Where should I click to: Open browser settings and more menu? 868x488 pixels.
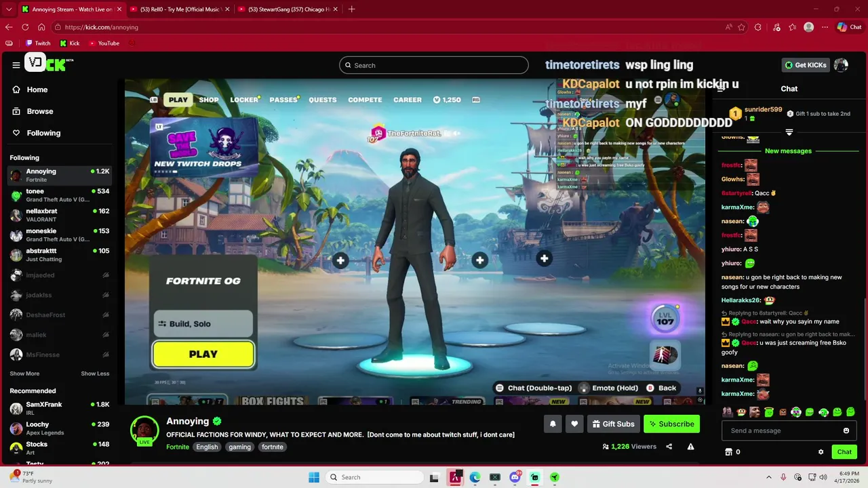826,27
